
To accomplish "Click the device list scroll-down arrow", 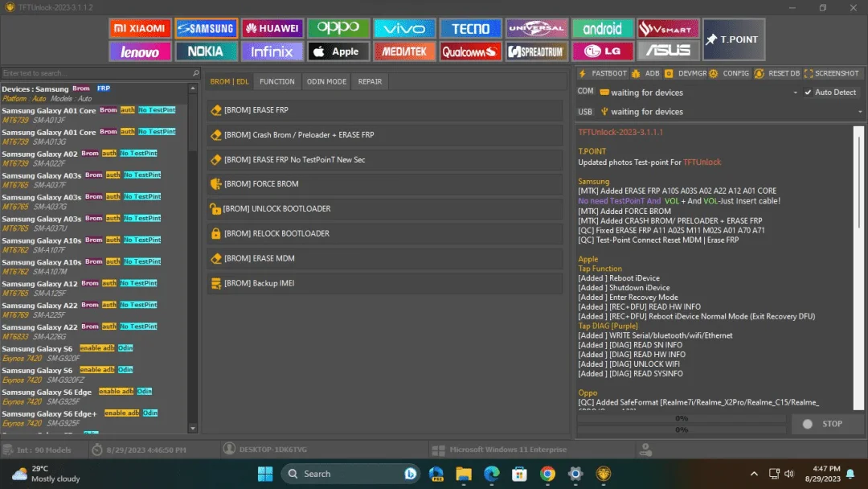I will 193,428.
